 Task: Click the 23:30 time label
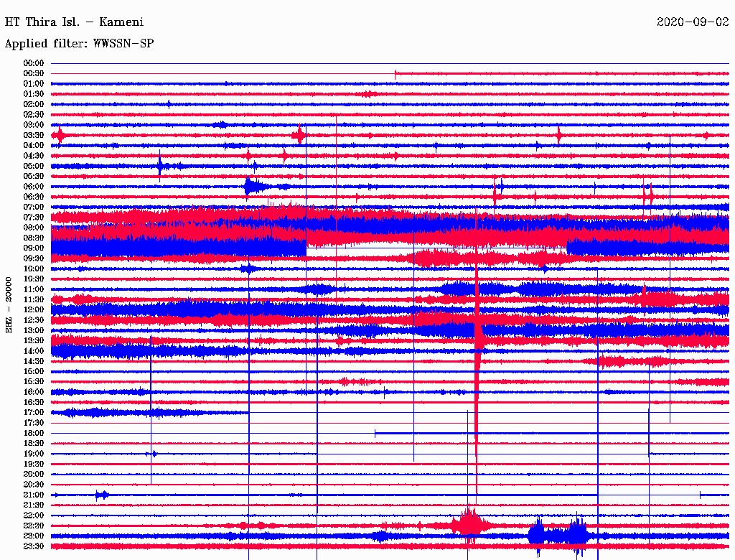click(x=34, y=546)
